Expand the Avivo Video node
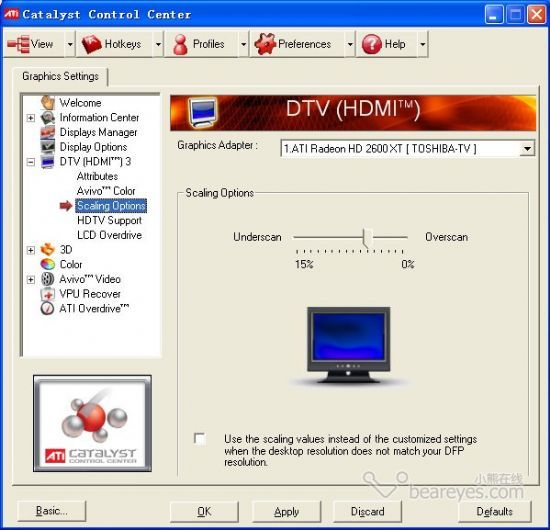 click(31, 279)
